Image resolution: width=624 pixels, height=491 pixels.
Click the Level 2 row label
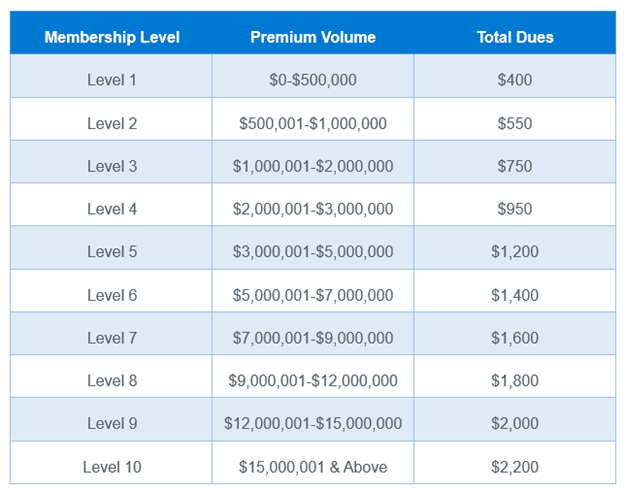point(111,123)
